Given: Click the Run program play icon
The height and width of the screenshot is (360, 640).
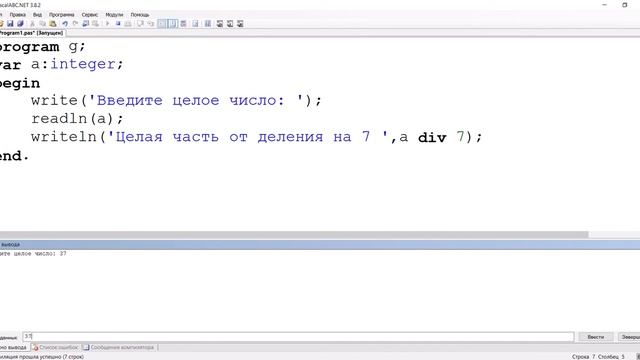Looking at the screenshot, I should click(108, 24).
